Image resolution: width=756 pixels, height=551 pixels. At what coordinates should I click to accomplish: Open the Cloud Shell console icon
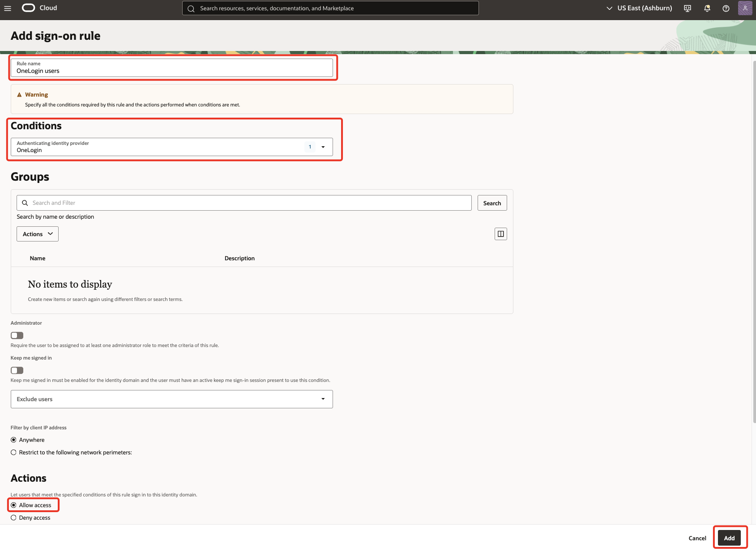coord(687,8)
